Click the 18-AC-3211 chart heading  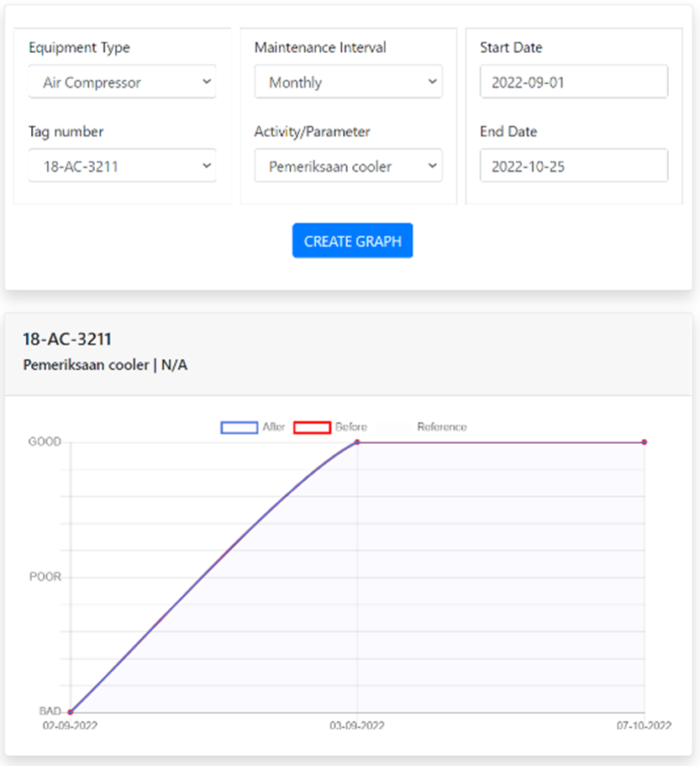click(x=67, y=340)
